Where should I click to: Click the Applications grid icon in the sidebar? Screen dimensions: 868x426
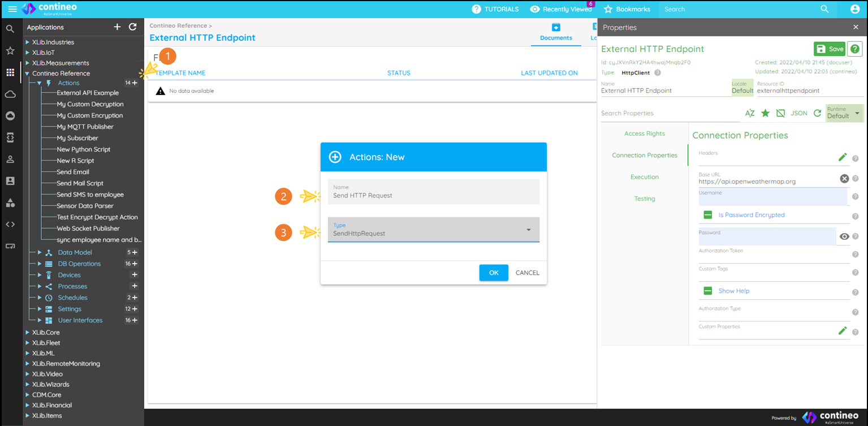[x=10, y=72]
